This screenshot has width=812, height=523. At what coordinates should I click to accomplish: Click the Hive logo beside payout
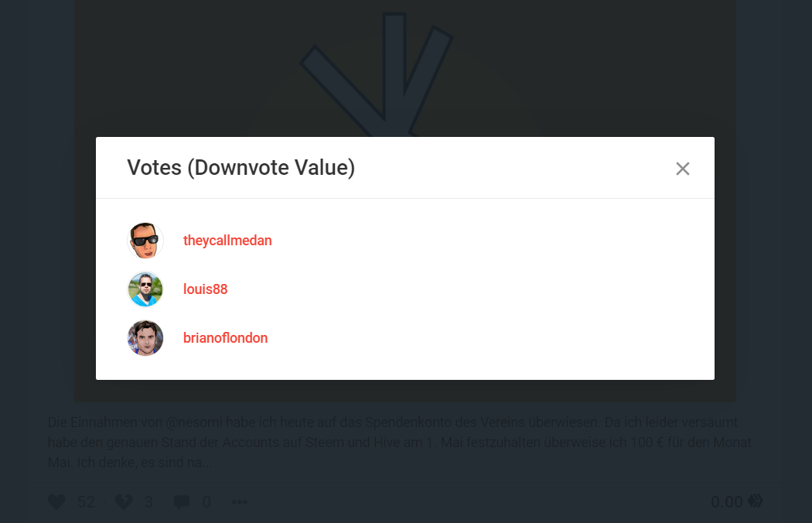click(x=756, y=501)
